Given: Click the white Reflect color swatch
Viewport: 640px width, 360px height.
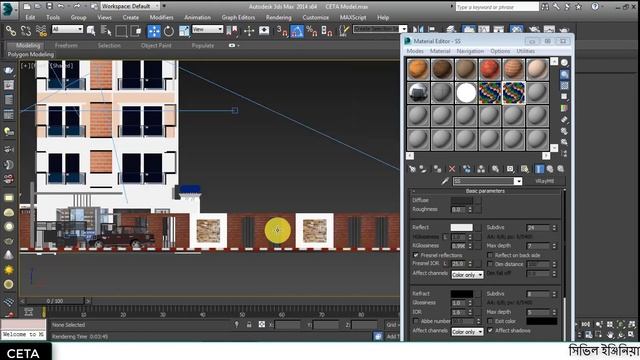Looking at the screenshot, I should point(462,227).
